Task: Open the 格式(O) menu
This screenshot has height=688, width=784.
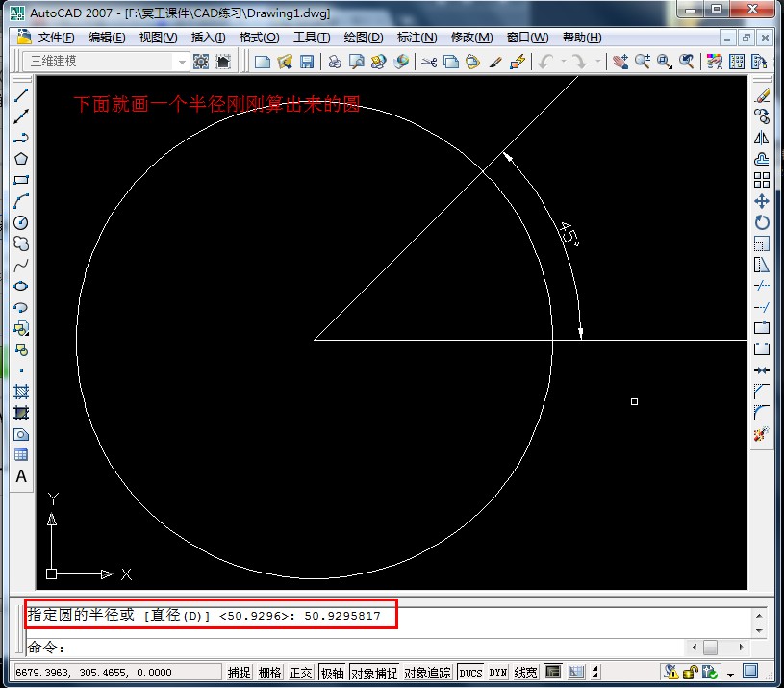Action: [259, 38]
